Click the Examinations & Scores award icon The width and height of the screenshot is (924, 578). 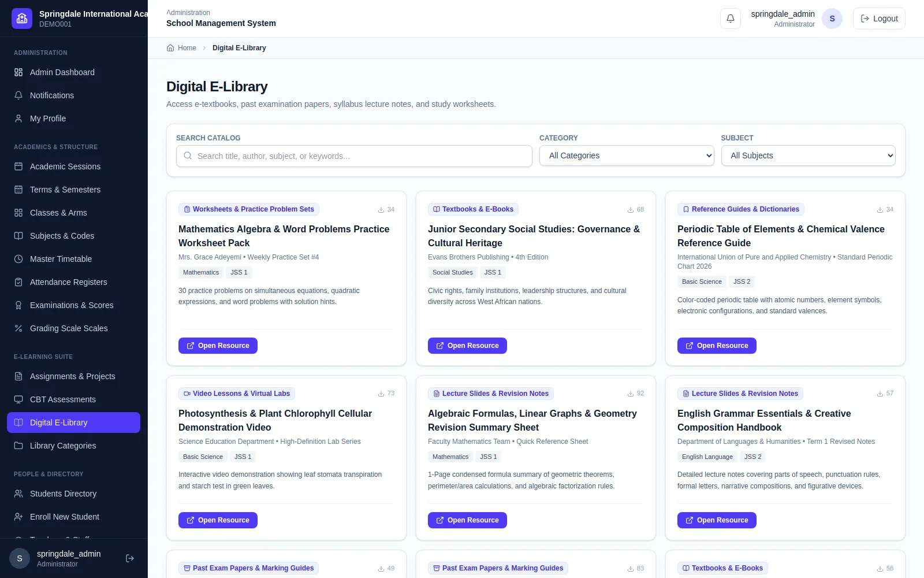18,305
